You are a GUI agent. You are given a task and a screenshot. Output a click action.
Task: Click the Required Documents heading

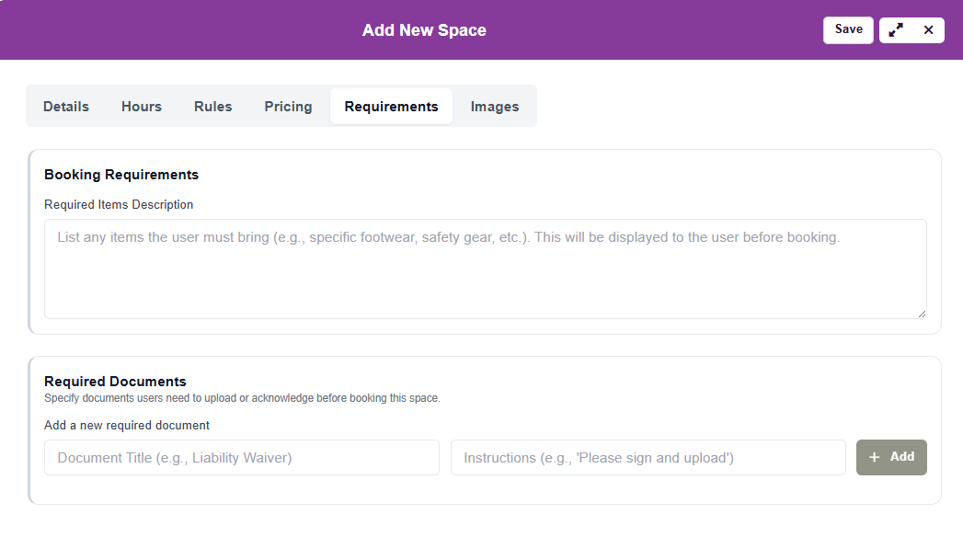115,382
